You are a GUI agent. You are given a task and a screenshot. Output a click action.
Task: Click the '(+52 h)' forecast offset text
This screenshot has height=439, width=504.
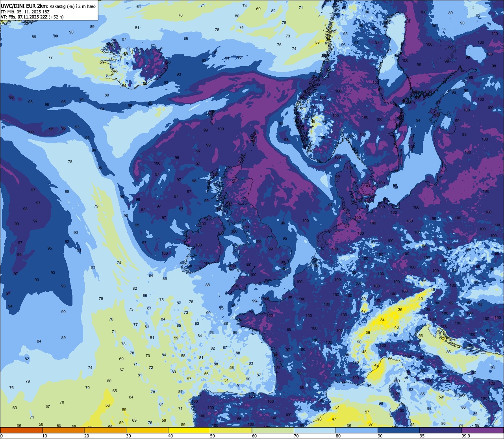(x=56, y=17)
